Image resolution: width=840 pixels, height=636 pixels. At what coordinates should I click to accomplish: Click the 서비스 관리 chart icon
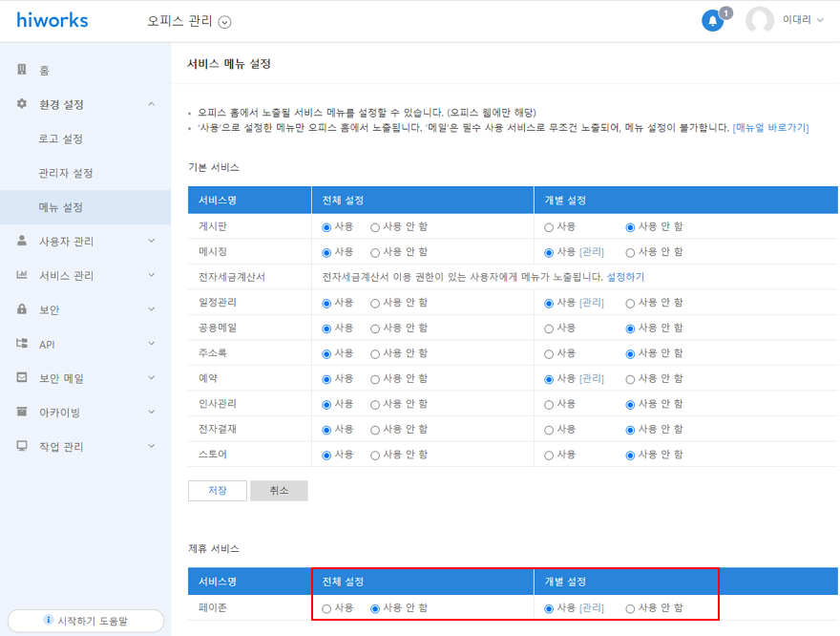pyautogui.click(x=22, y=275)
